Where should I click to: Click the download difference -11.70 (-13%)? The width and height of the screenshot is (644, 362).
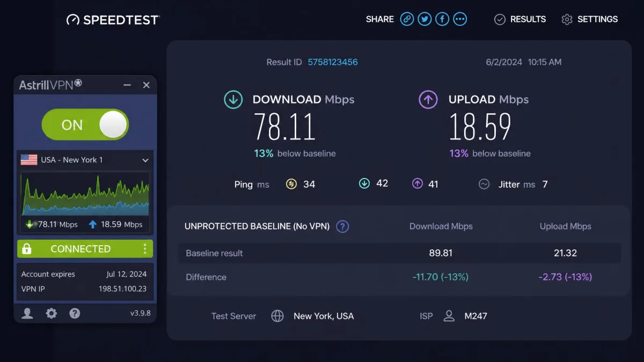pyautogui.click(x=441, y=277)
